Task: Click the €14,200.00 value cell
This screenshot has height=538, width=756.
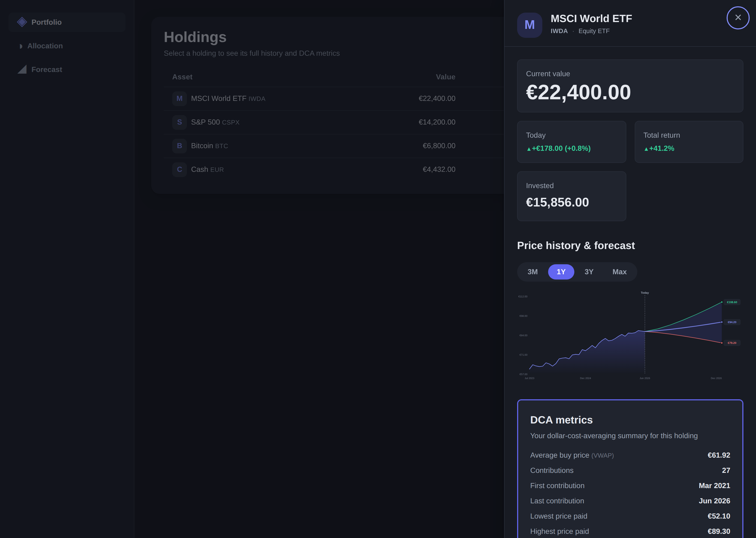Action: click(437, 122)
